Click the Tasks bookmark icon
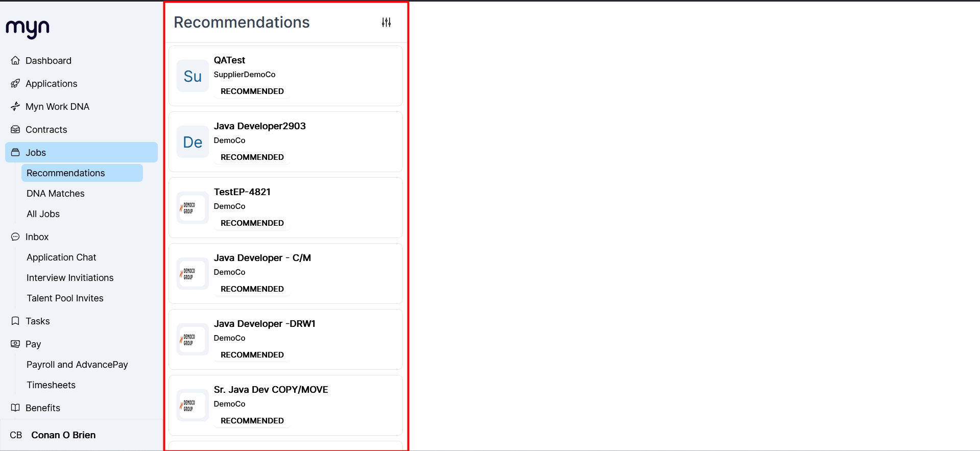Viewport: 980px width, 451px height. 15,321
